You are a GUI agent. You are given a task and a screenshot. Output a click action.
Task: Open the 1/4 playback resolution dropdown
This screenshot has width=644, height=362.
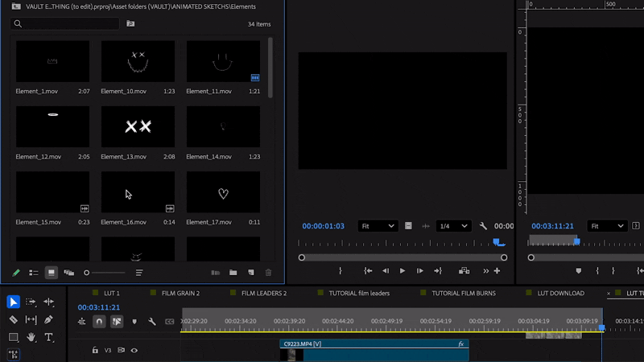coord(454,226)
